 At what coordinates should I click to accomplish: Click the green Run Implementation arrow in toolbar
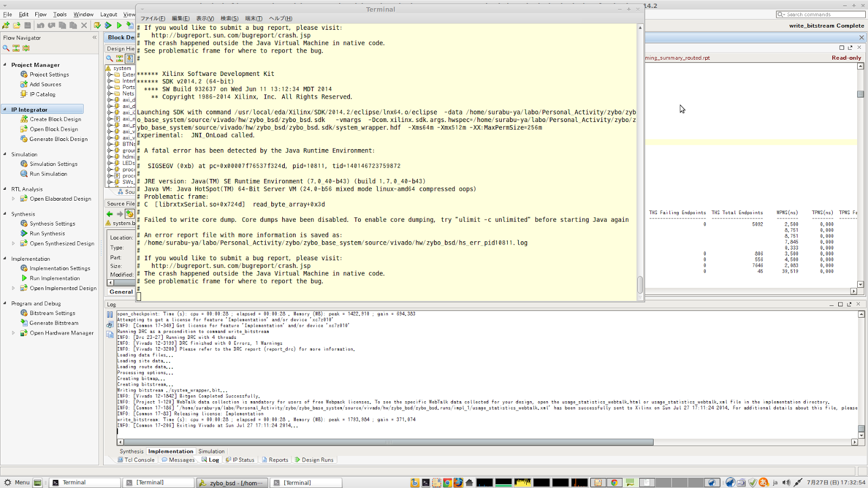click(119, 25)
